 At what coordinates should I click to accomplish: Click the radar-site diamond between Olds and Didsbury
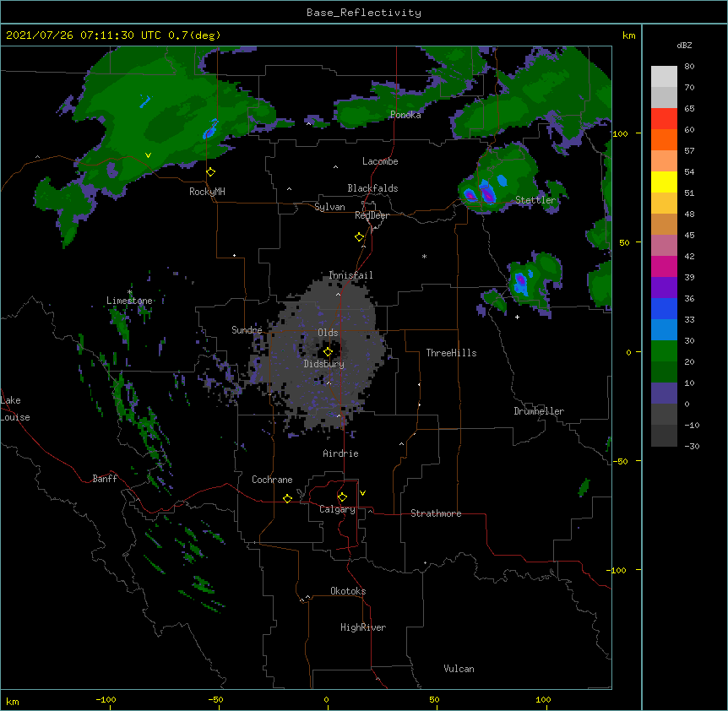tap(328, 352)
